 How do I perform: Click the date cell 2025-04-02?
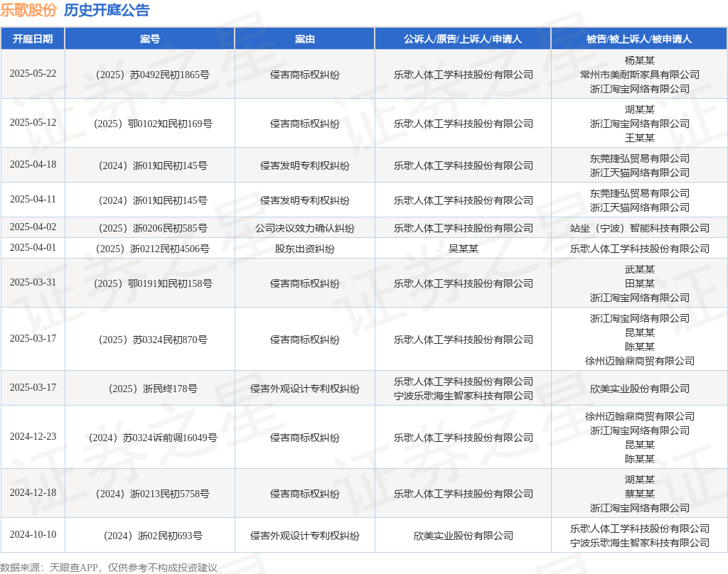tap(33, 227)
